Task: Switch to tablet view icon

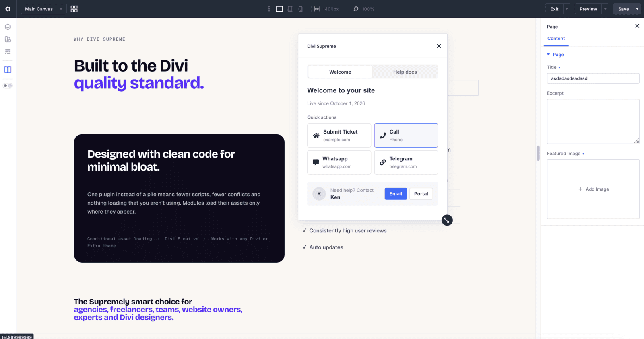Action: [x=290, y=9]
